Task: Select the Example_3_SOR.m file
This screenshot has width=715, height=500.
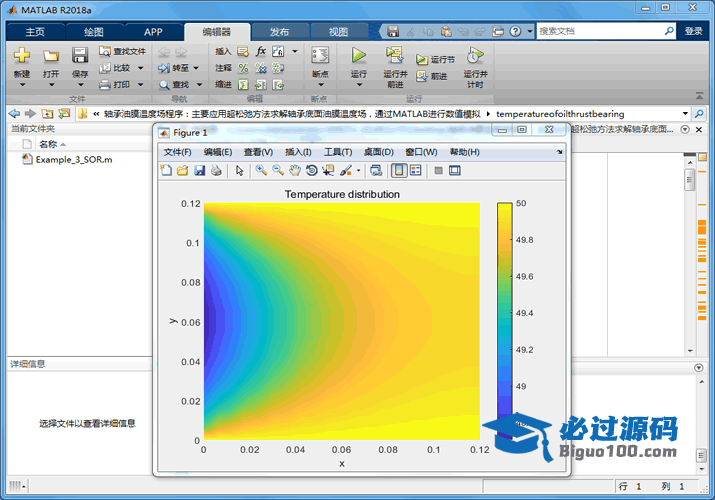Action: [74, 160]
